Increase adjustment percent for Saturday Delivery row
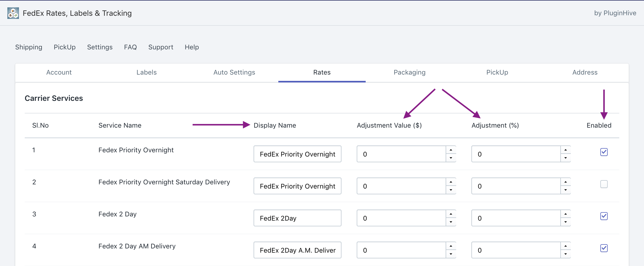The width and height of the screenshot is (644, 266). (x=566, y=182)
